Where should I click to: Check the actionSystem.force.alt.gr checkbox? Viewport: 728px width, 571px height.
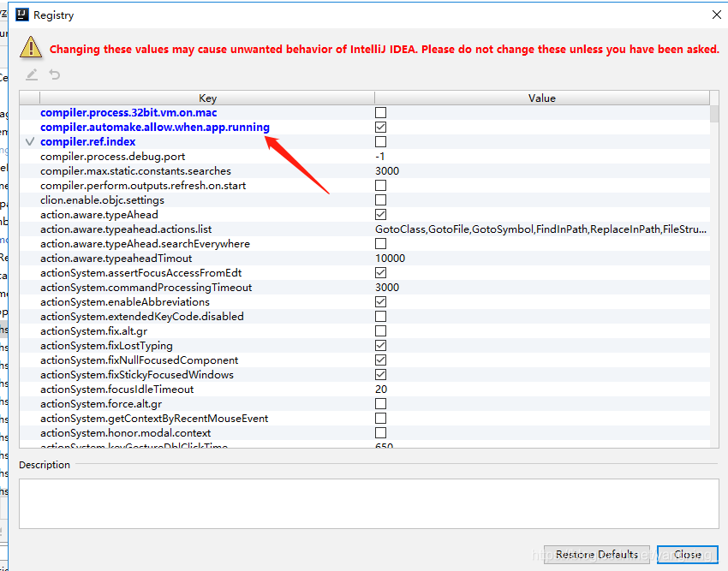(x=381, y=404)
